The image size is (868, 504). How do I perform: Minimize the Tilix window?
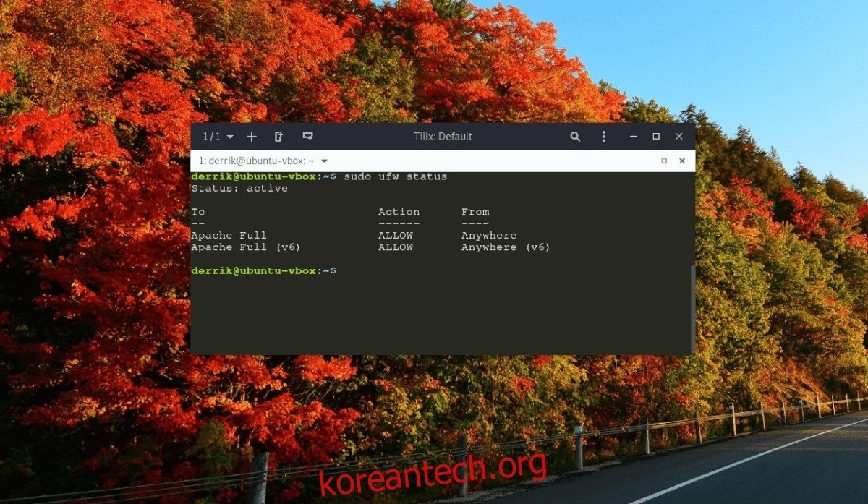[x=633, y=137]
